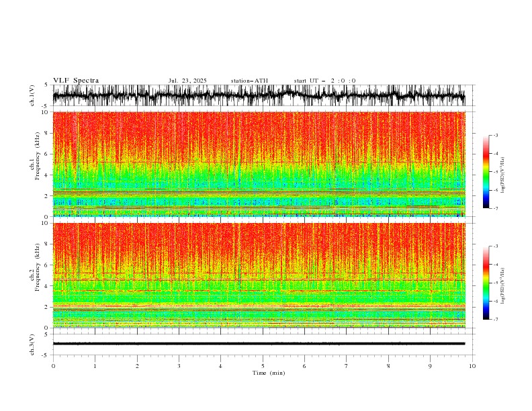Click the ch.3 flat voltage trace
Image resolution: width=532 pixels, height=411 pixels.
(x=259, y=344)
